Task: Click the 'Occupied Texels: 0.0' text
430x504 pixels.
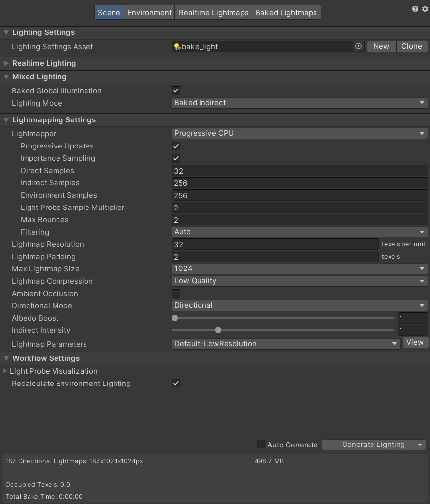Action: pos(38,484)
